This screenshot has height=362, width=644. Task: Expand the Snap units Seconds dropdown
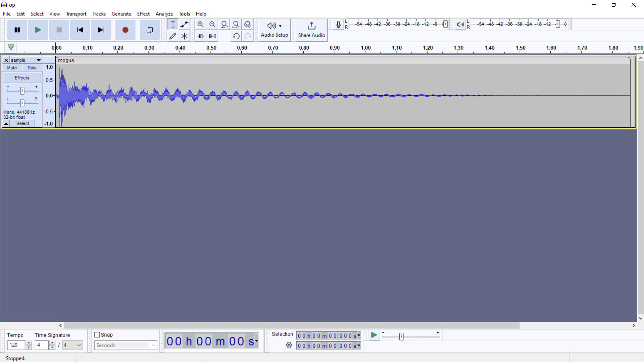[x=153, y=345]
